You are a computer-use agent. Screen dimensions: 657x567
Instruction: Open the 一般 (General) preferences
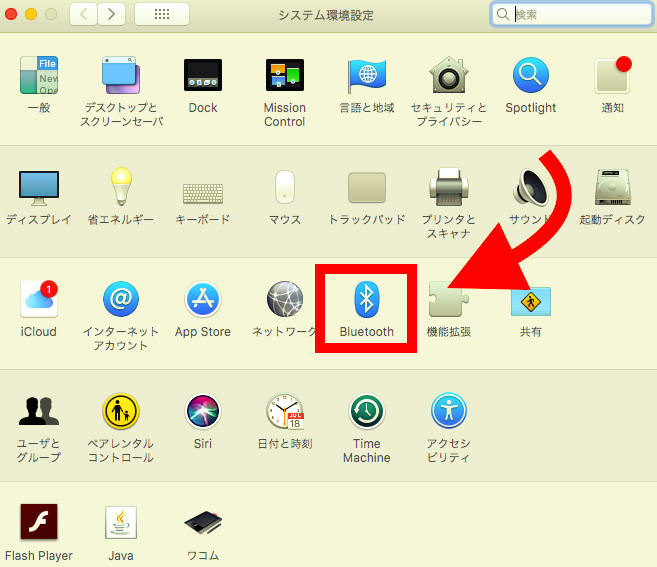point(39,75)
